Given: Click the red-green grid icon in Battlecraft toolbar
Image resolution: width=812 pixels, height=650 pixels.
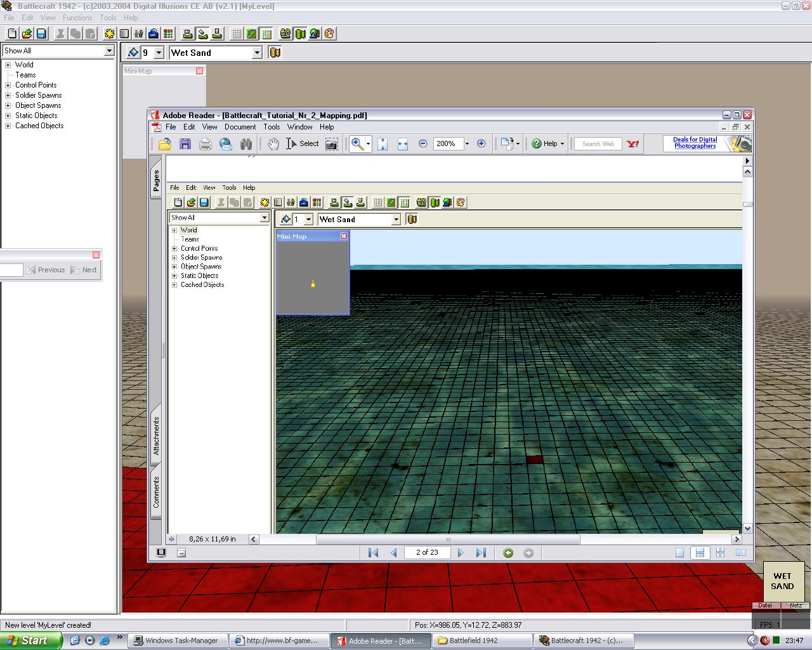Looking at the screenshot, I should [x=168, y=34].
